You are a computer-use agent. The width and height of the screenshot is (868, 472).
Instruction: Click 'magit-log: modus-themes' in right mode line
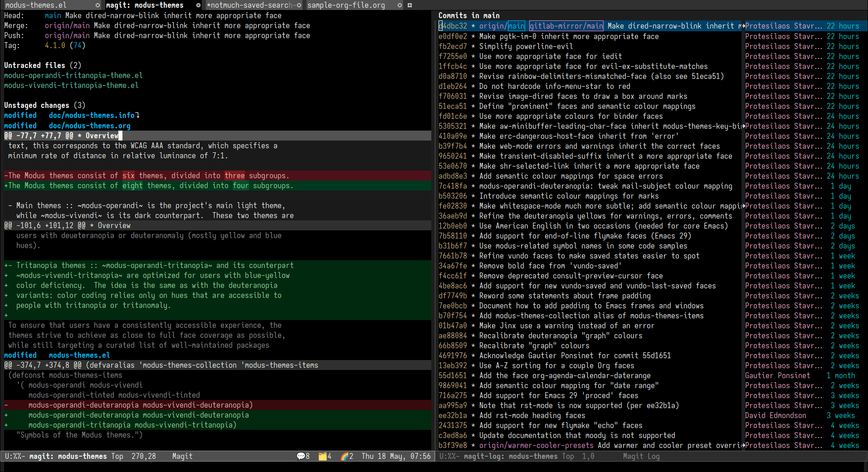coord(510,456)
